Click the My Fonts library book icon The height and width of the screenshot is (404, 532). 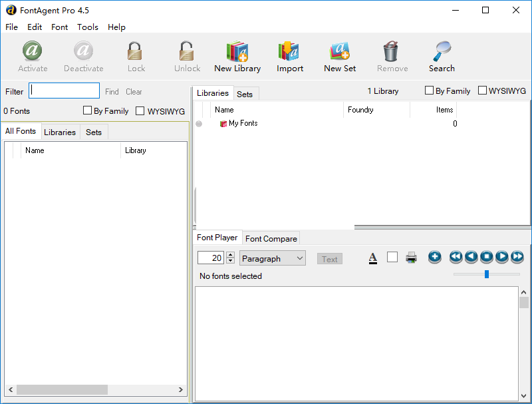[223, 124]
